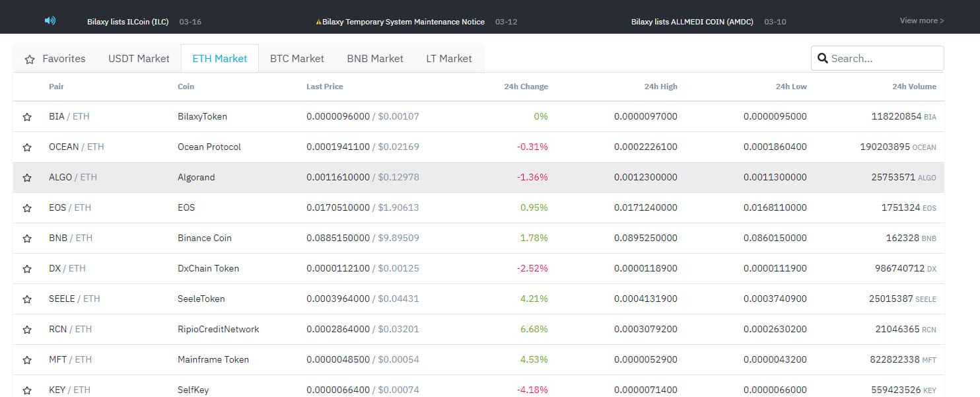Viewport: 980px width, 397px height.
Task: Favorite the DX / ETH pair star
Action: 27,269
